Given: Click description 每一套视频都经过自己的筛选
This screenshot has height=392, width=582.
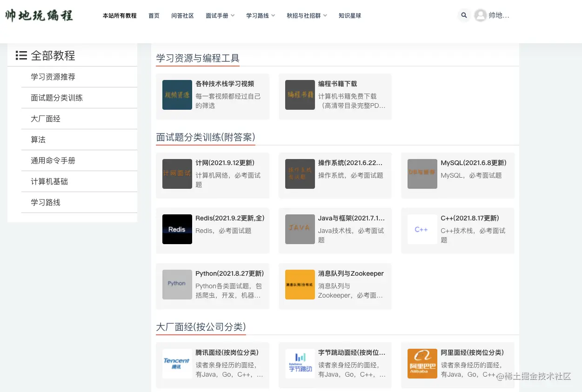Looking at the screenshot, I should 228,101.
